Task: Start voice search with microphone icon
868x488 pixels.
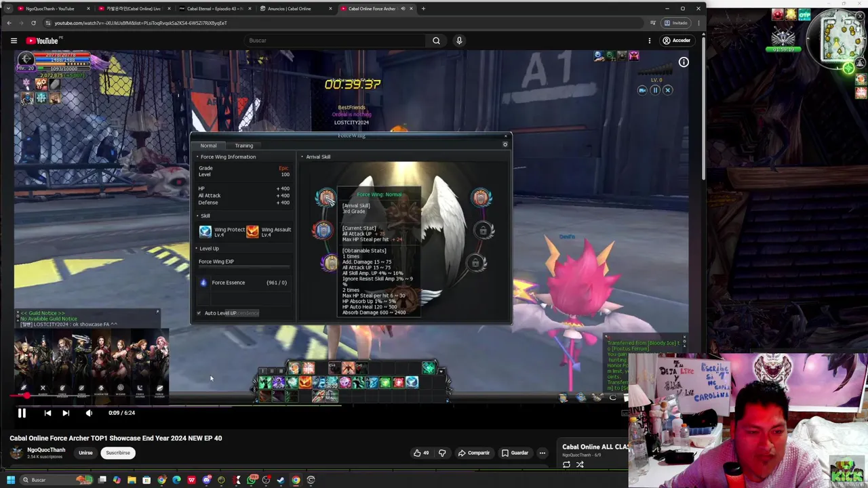Action: tap(459, 41)
